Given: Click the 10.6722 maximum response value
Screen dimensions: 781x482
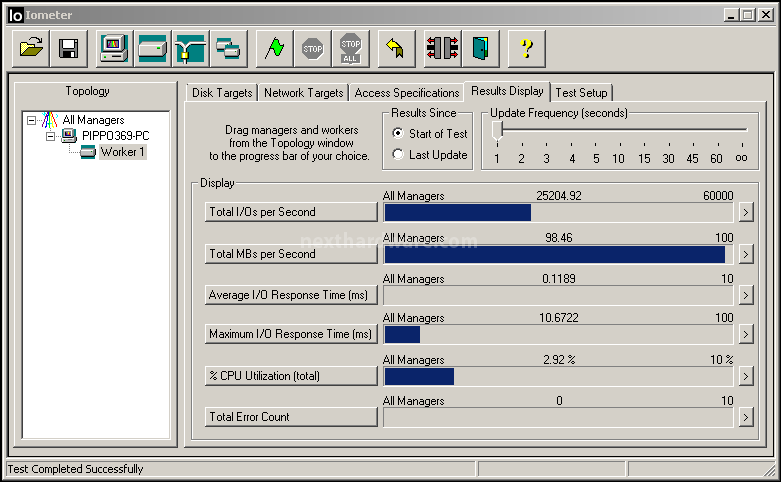Looking at the screenshot, I should (x=558, y=318).
